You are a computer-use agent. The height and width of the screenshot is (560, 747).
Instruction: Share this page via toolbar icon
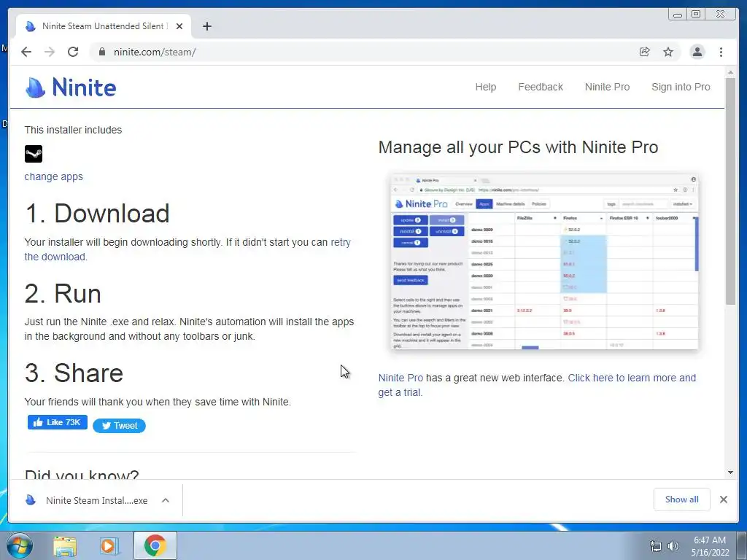click(x=645, y=52)
